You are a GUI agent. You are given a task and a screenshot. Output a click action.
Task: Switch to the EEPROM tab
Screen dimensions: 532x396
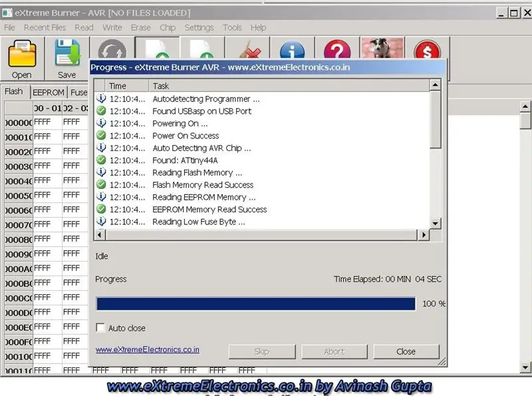point(49,93)
